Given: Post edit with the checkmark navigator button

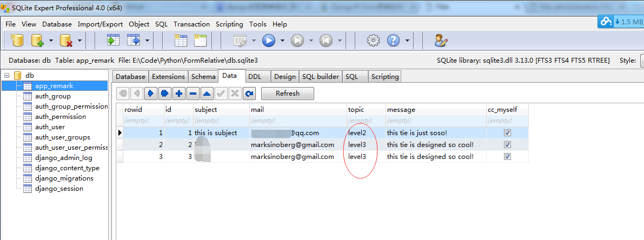Looking at the screenshot, I should 221,94.
